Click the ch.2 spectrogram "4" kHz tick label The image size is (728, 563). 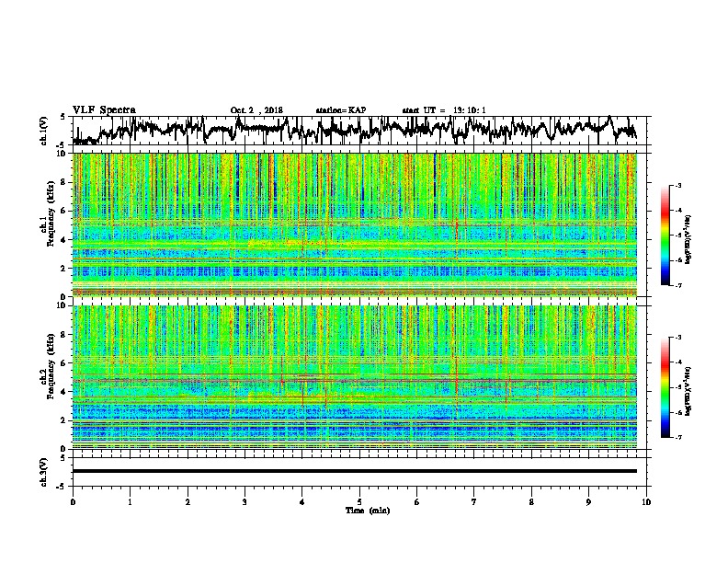tap(63, 392)
